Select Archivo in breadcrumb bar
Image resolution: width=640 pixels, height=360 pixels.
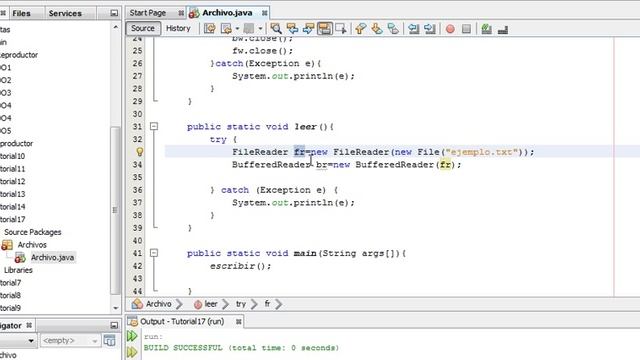coord(159,304)
